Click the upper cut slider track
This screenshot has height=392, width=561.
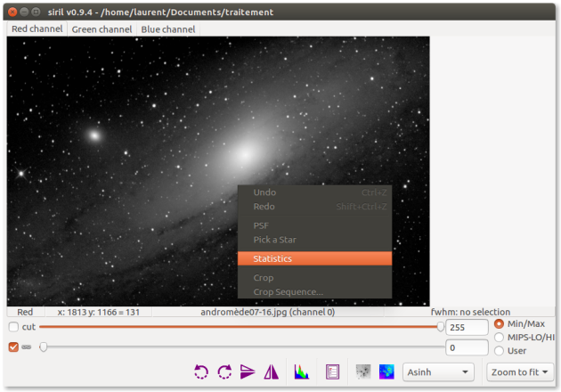point(240,327)
